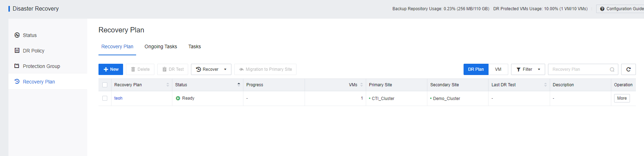The width and height of the screenshot is (644, 156).
Task: Open DR Policy via its sidebar icon
Action: tap(17, 51)
